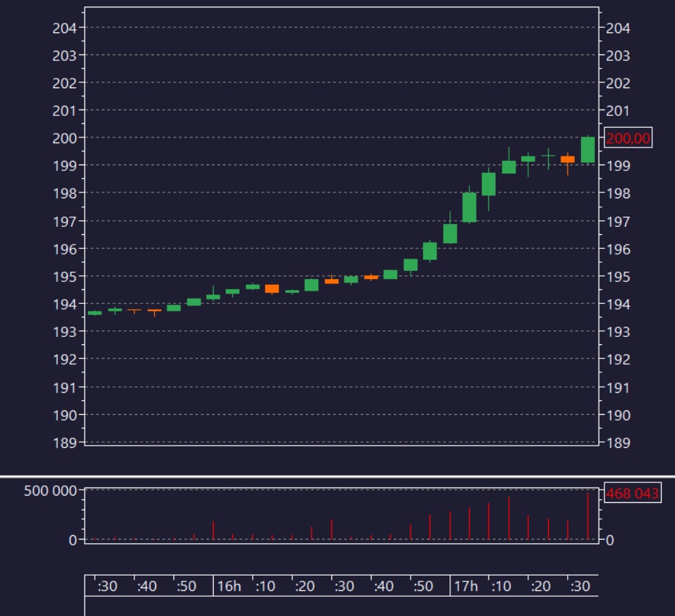The image size is (675, 616).
Task: Click the 202 label on the right price axis
Action: coord(618,83)
